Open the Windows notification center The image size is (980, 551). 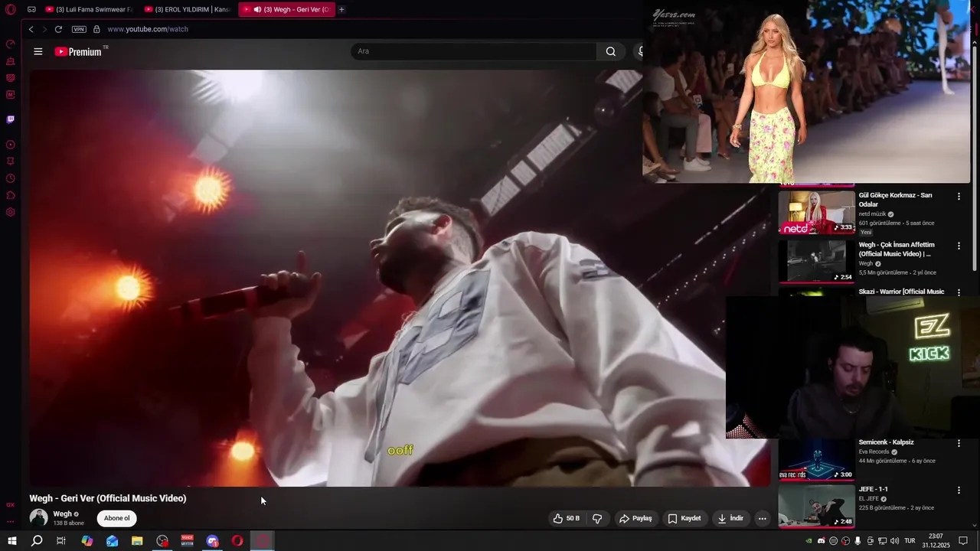pos(963,541)
